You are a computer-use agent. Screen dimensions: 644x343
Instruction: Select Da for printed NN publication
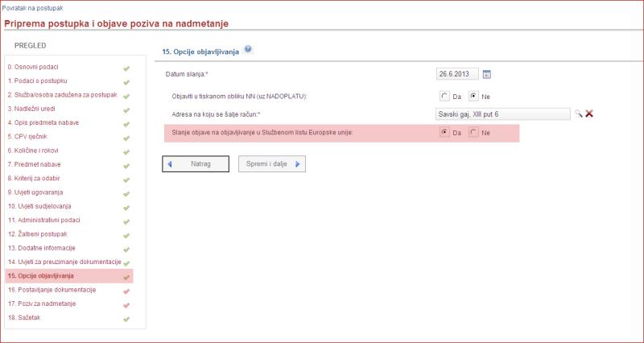[444, 97]
